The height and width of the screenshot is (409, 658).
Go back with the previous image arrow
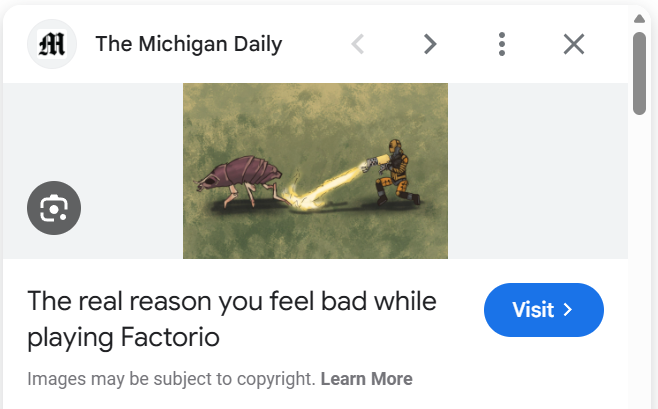pyautogui.click(x=358, y=44)
